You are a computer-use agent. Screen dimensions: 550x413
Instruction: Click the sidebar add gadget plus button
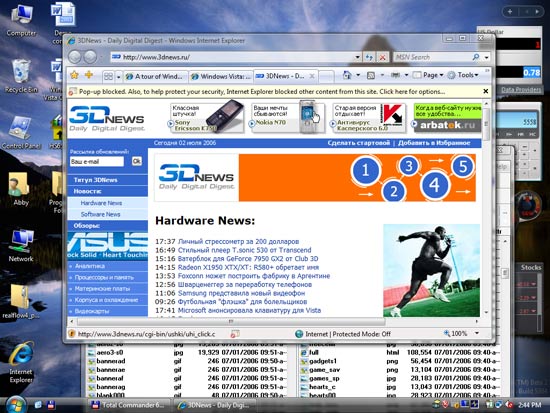pyautogui.click(x=510, y=12)
